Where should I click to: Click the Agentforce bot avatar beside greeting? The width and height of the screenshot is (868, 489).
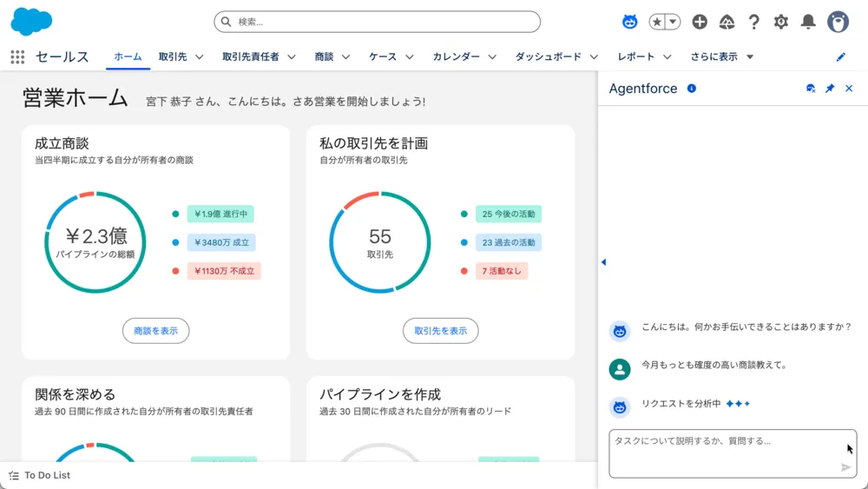620,331
